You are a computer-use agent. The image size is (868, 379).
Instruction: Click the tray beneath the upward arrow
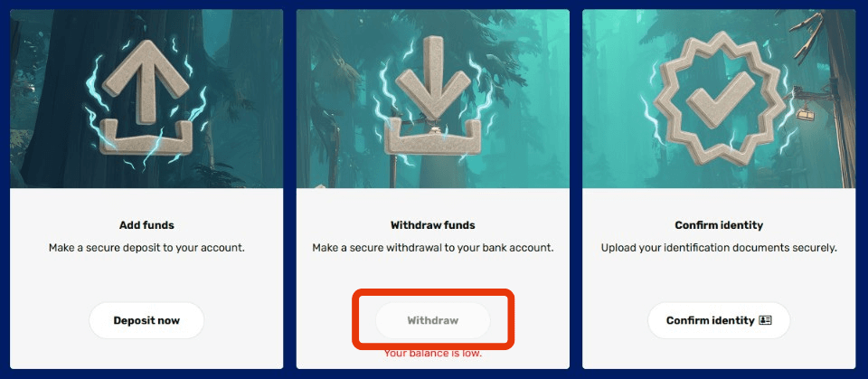click(x=146, y=137)
